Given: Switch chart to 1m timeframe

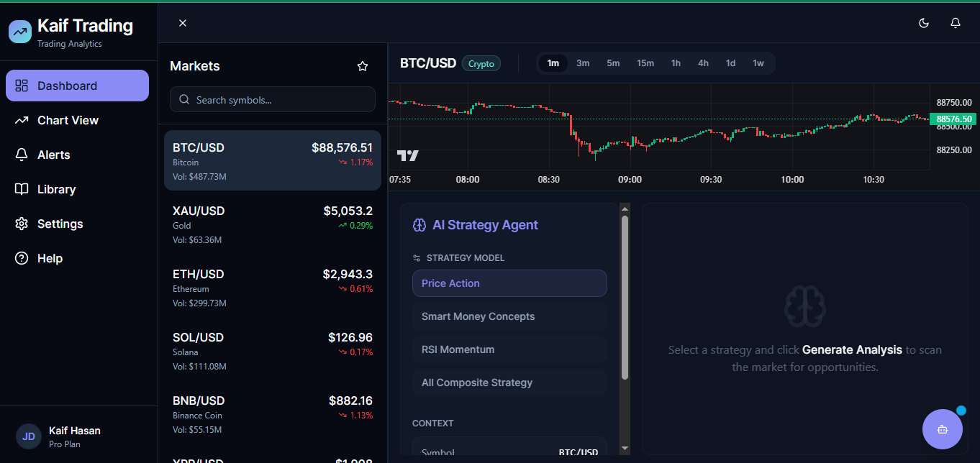Looking at the screenshot, I should (x=553, y=63).
